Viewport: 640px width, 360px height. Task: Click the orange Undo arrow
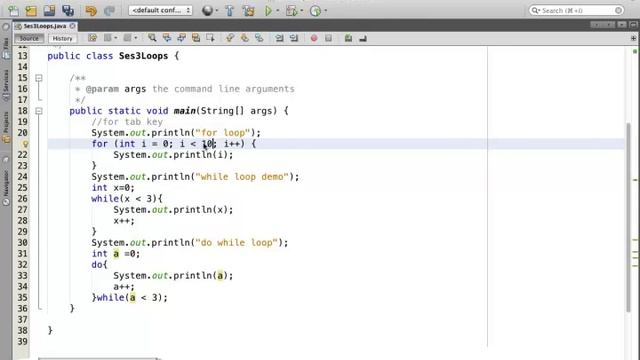click(x=91, y=10)
